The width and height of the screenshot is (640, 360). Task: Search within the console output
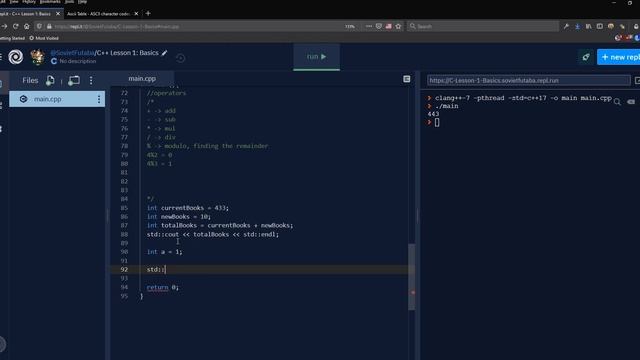click(617, 102)
